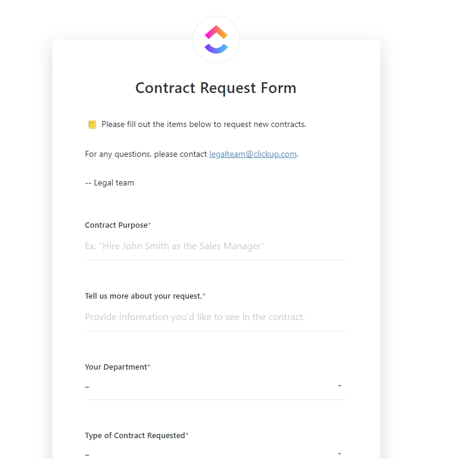
Task: Click the 'Tell us more' request field
Action: click(216, 317)
